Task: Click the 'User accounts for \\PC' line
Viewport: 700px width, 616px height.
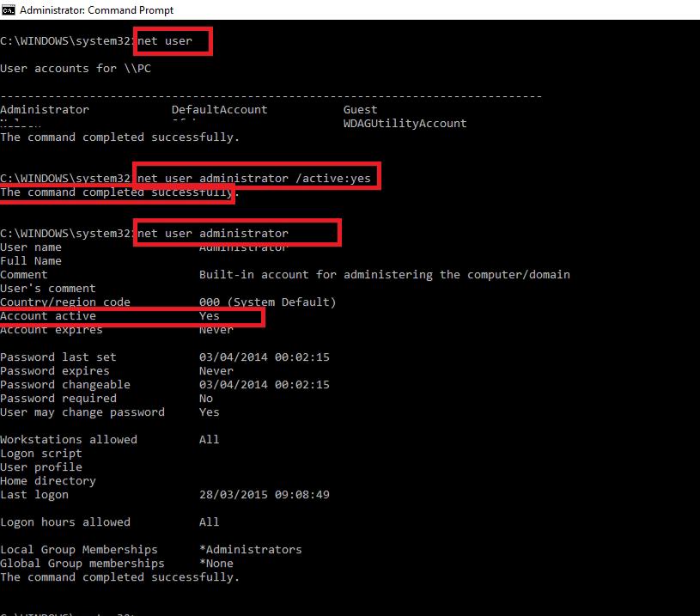Action: (76, 69)
